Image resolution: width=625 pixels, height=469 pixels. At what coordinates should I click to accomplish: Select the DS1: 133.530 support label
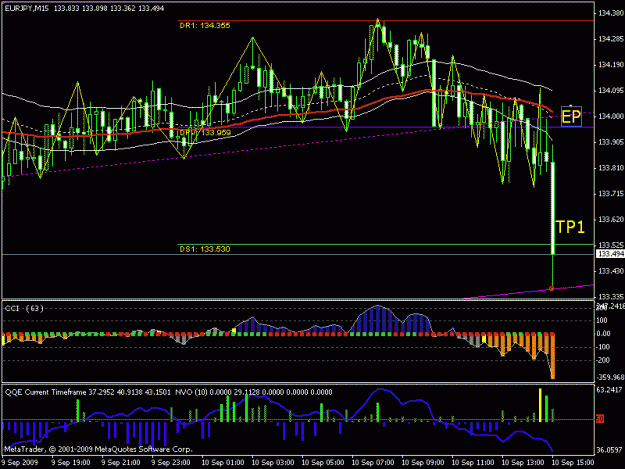pyautogui.click(x=205, y=249)
